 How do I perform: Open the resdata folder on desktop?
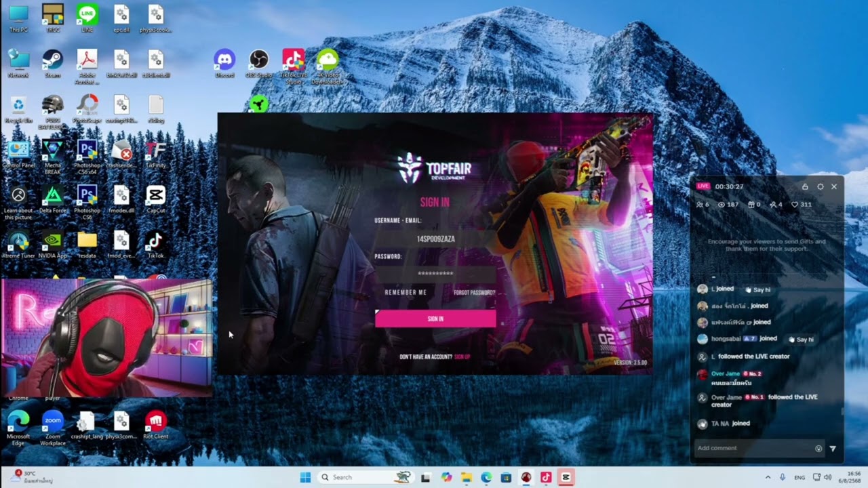87,245
